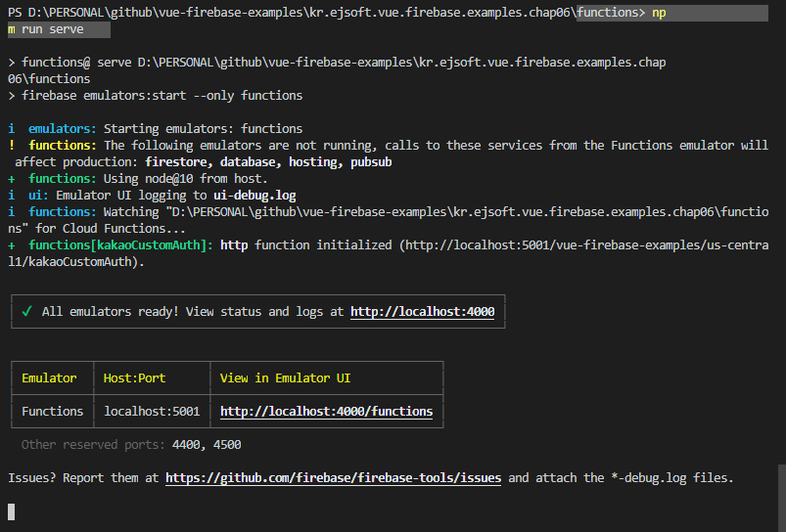Click the highlighted 'run serve' prompt text
Image resolution: width=786 pixels, height=532 pixels.
(x=53, y=29)
